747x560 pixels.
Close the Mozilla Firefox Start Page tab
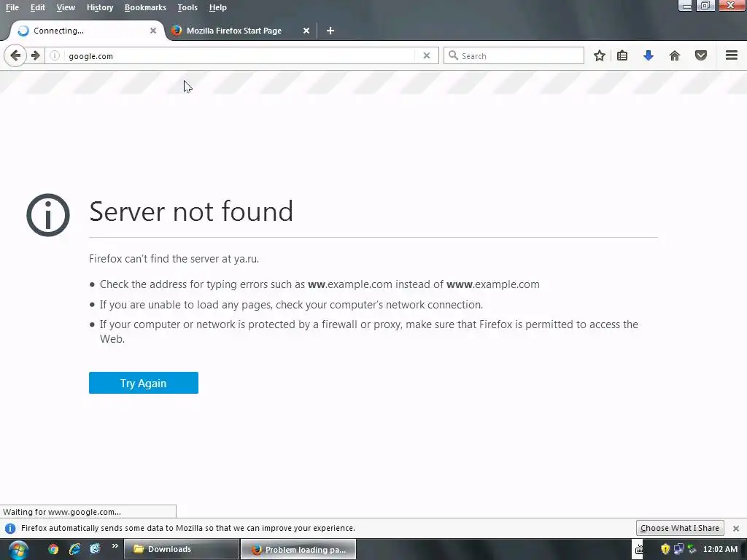306,31
